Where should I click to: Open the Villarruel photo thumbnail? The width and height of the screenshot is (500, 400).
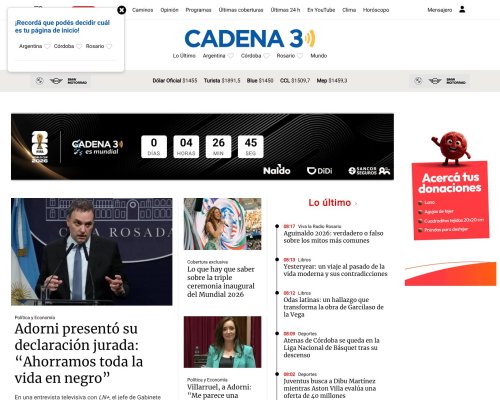pos(223,342)
